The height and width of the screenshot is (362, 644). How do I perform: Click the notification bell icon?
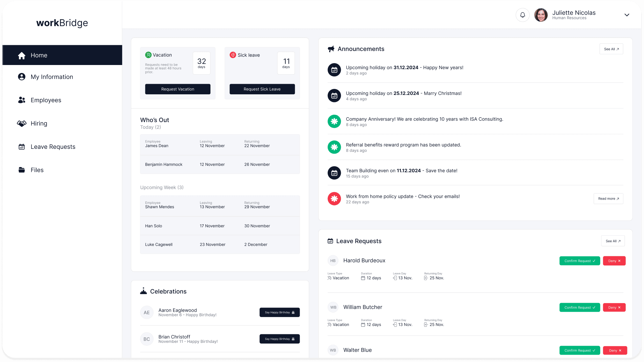point(523,15)
